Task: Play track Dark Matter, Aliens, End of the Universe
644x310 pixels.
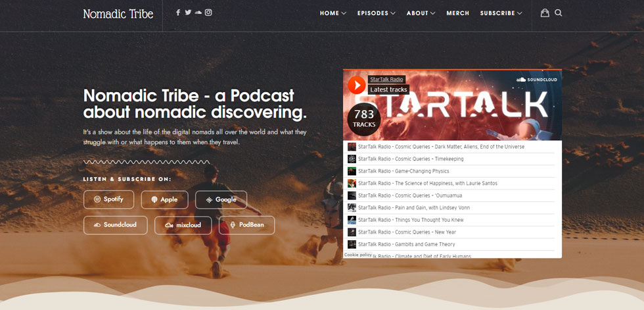Action: point(441,147)
